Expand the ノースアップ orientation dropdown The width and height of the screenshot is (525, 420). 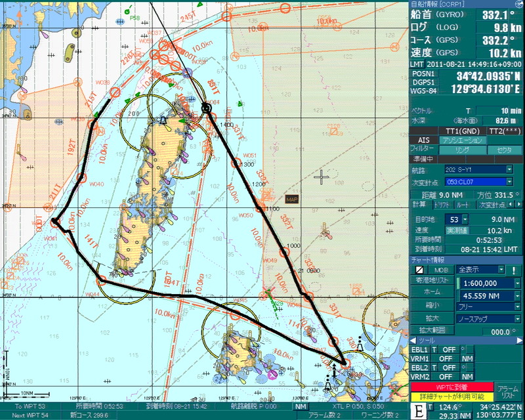tap(518, 318)
